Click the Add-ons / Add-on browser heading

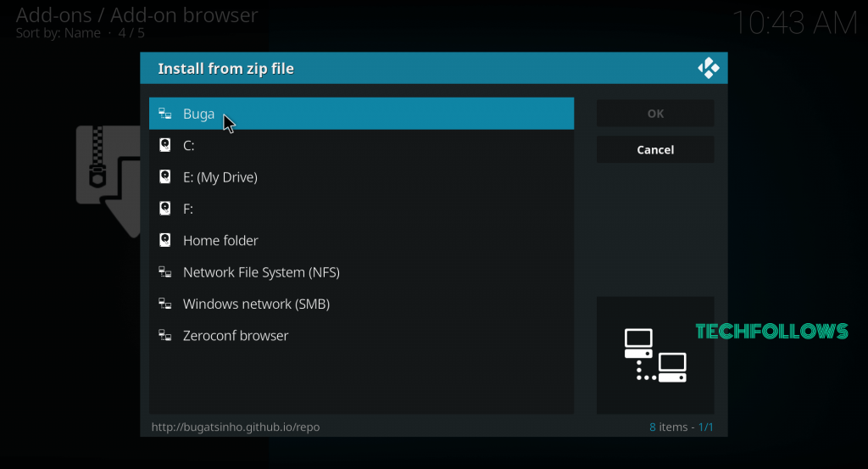pos(136,15)
